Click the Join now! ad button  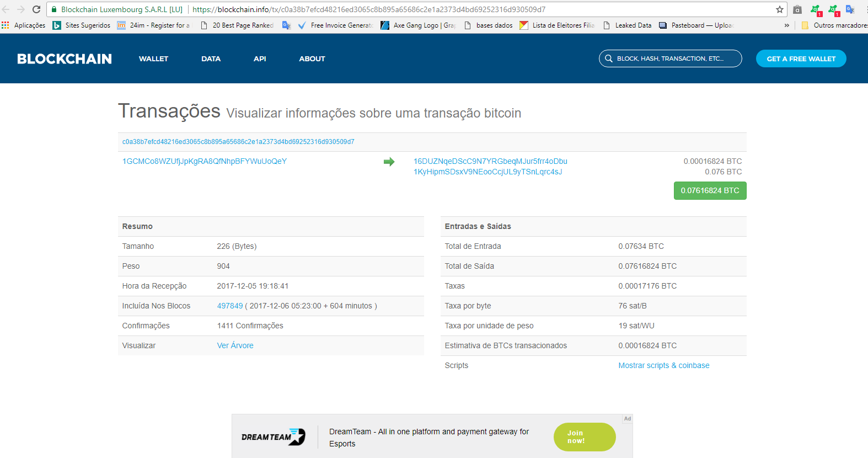585,437
